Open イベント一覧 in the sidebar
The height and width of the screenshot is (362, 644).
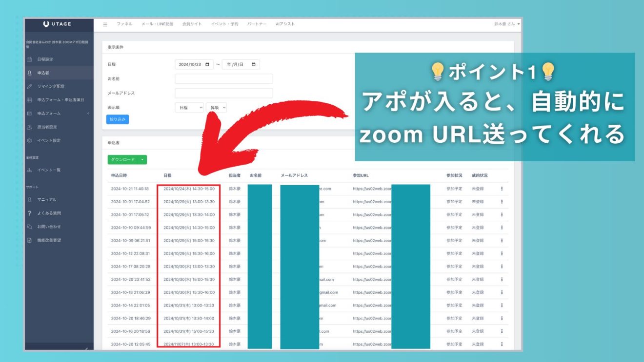click(49, 170)
